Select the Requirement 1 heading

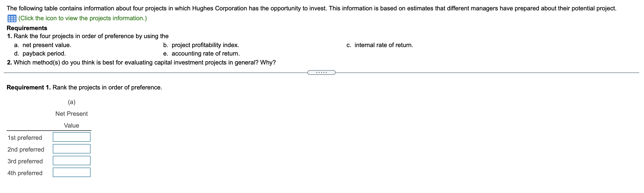point(29,87)
